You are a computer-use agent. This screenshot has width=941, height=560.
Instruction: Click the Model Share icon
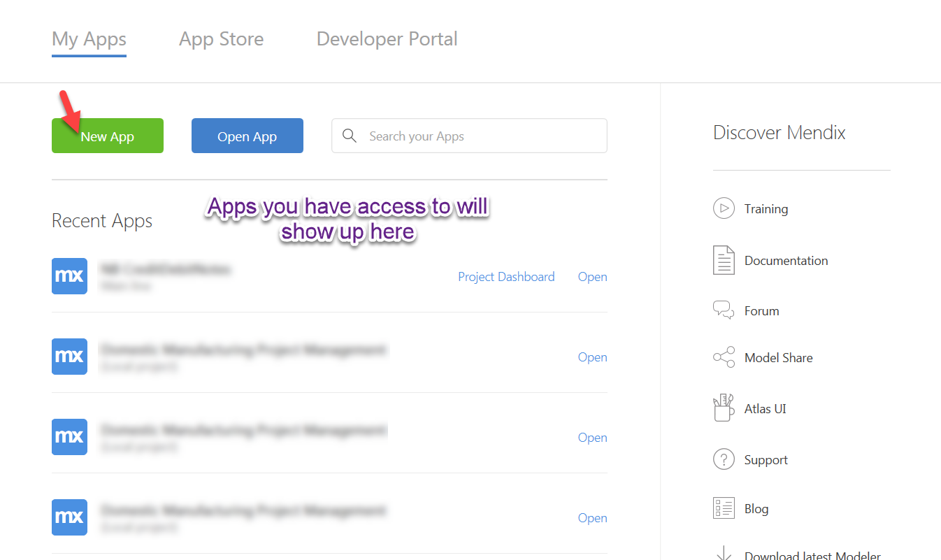point(724,357)
